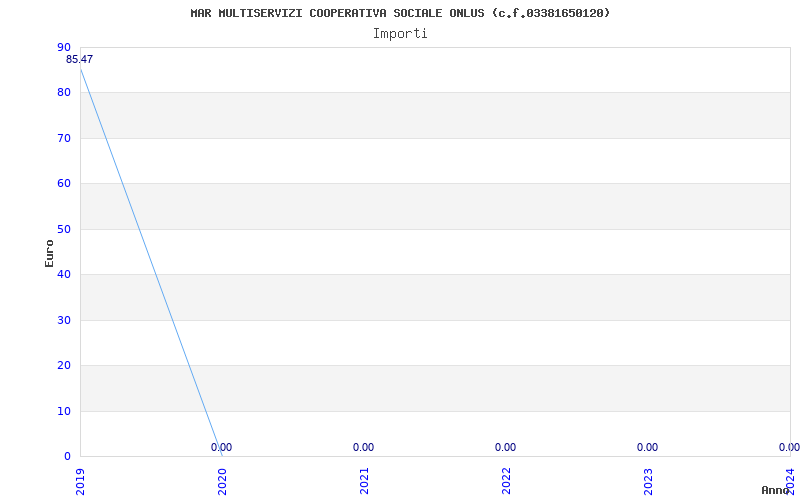This screenshot has height=500, width=800.
Task: Select the 2022 x-axis label
Action: [506, 482]
